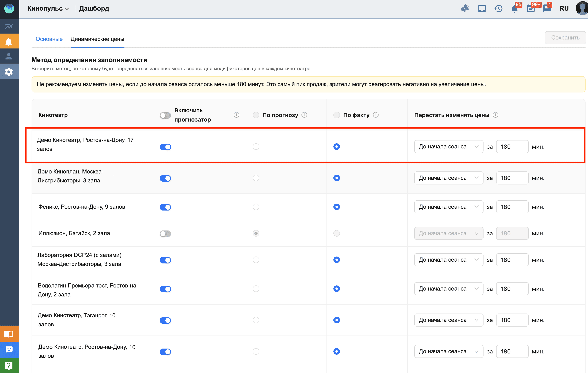Enable forecaster toggle for Иллюзион, Батайск

(165, 234)
